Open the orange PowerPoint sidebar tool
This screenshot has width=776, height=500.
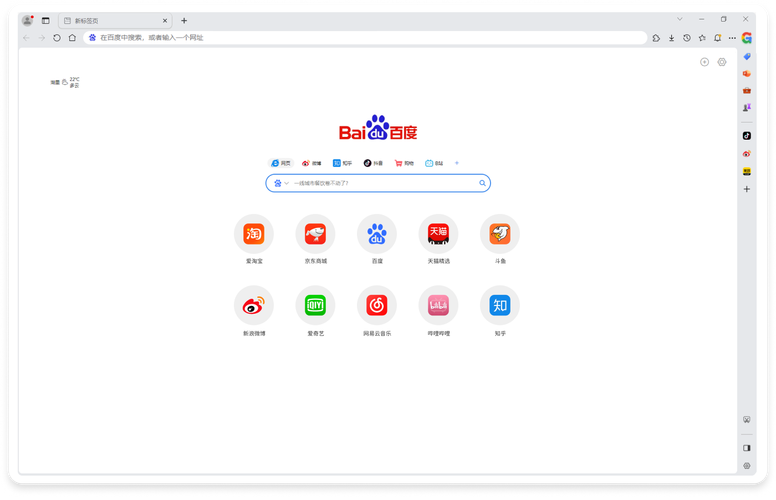point(747,73)
